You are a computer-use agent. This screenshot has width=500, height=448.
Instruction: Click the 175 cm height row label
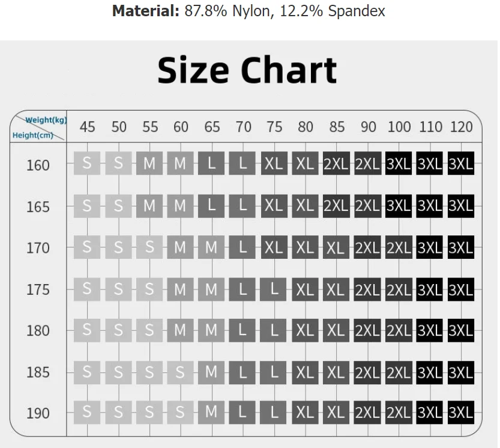(x=38, y=289)
